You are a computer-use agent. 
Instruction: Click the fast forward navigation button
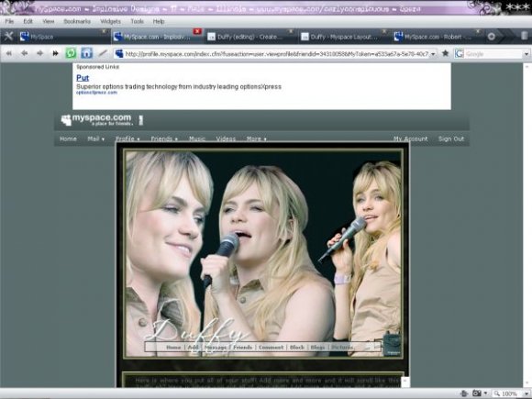coord(55,53)
